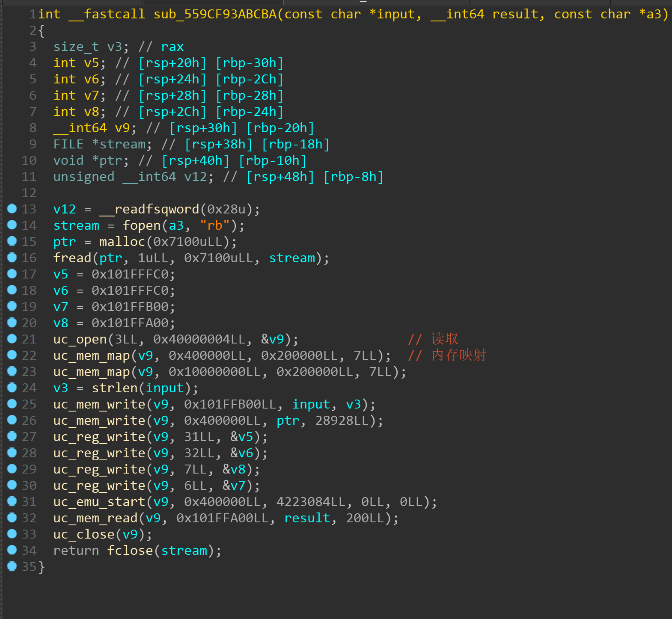Click breakpoint dot on strlen line 24

click(12, 388)
